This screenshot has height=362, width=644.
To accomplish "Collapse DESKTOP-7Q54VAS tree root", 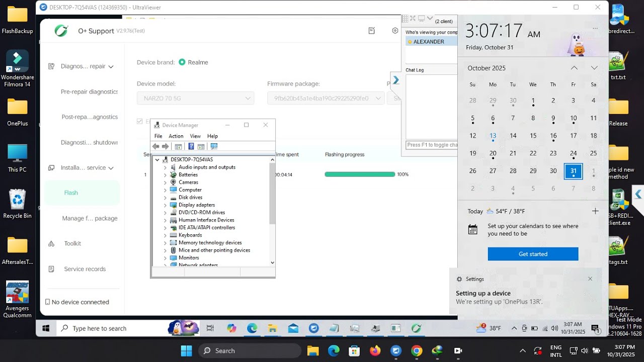I will click(x=157, y=159).
